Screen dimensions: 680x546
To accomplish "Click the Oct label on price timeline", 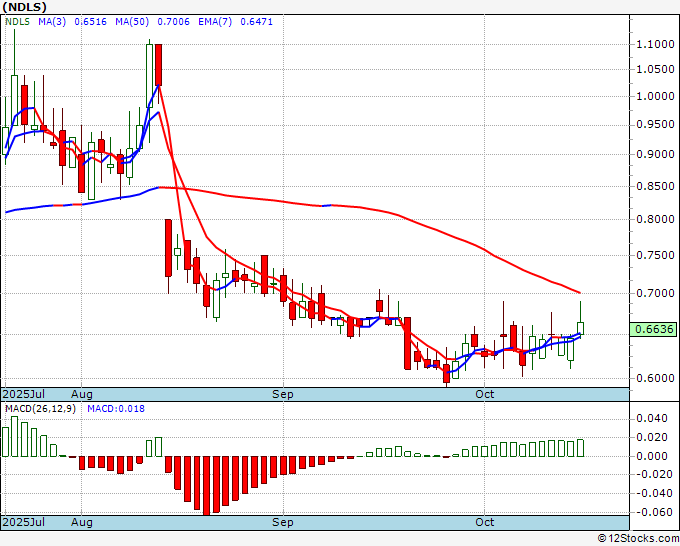I will (484, 394).
